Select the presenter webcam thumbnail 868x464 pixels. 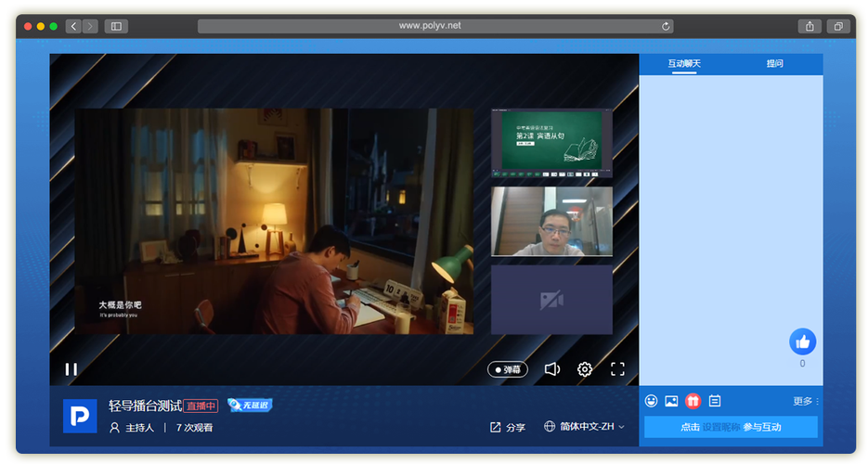tap(552, 222)
